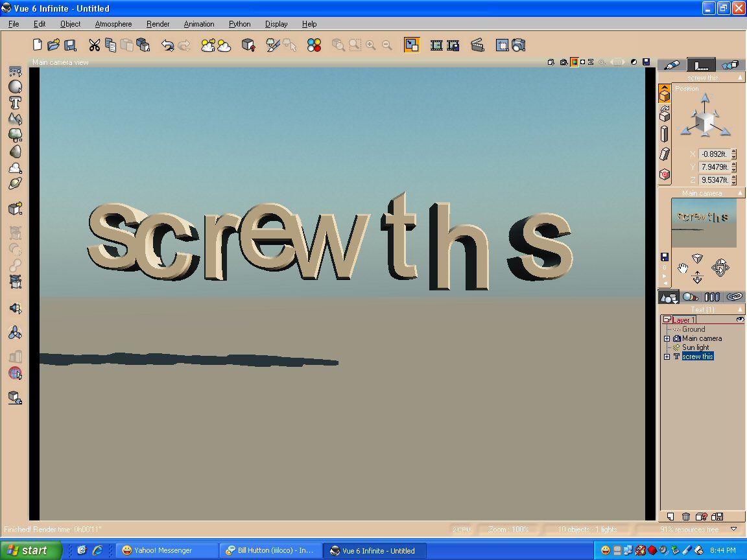Click the camera render icon in toolbar
This screenshot has height=560, width=747.
pos(518,45)
